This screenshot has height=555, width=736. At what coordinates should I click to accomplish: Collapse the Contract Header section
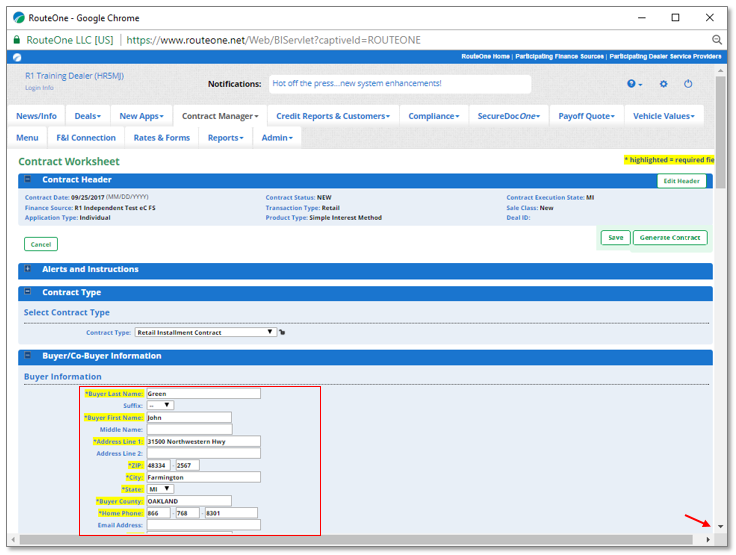(x=28, y=179)
